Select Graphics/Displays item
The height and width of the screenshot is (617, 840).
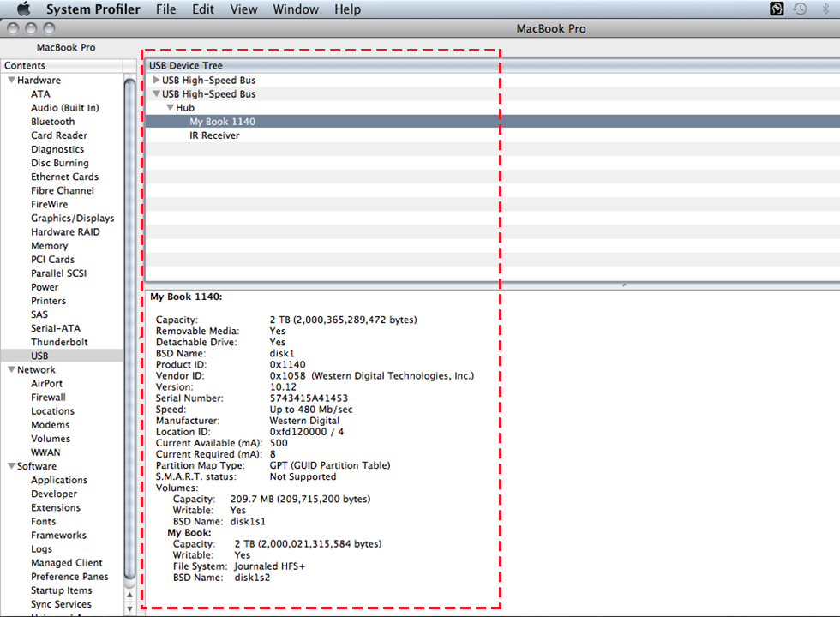[72, 218]
